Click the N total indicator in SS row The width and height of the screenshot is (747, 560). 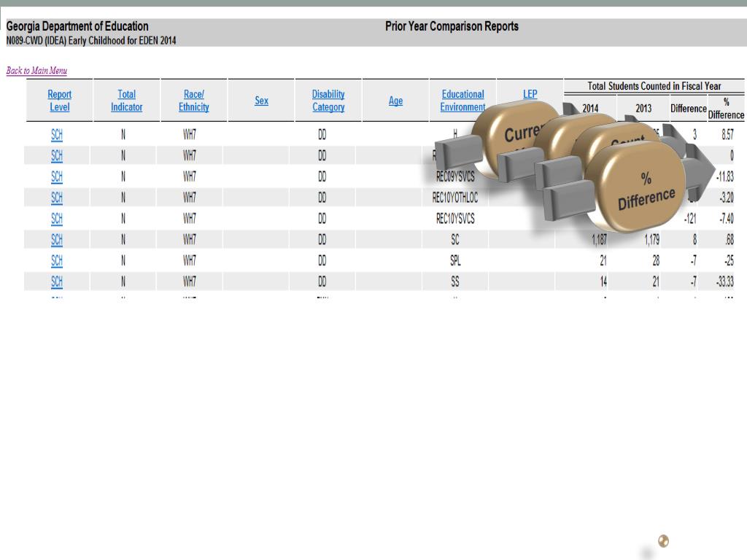coord(123,281)
